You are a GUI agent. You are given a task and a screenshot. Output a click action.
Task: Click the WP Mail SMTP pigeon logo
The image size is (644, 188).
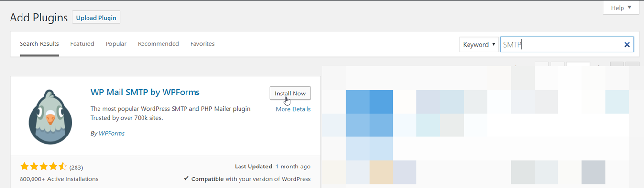(50, 117)
